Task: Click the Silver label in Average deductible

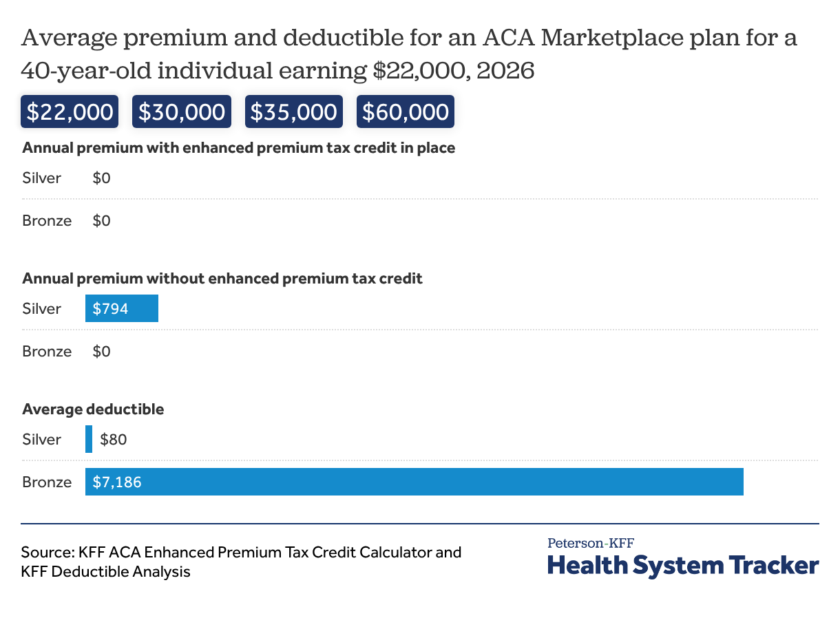Action: [42, 439]
